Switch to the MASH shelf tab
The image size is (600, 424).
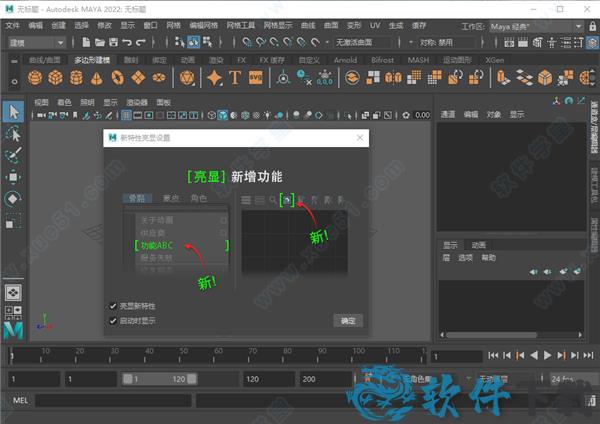click(x=418, y=60)
